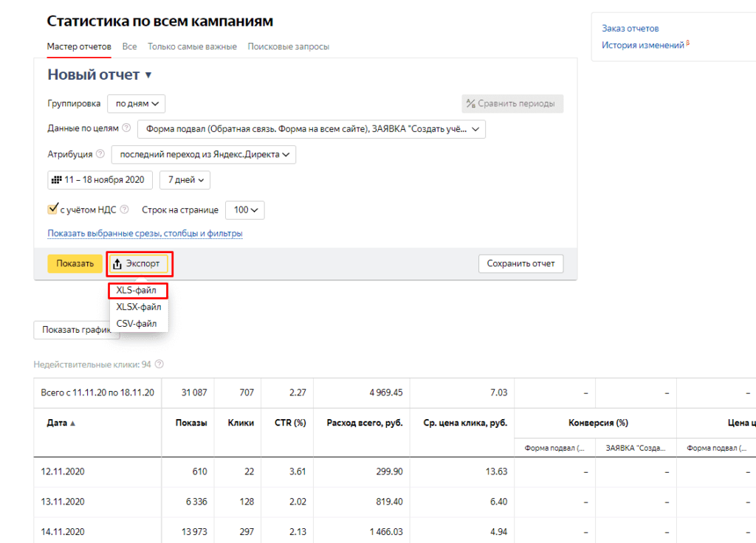Expand the Новый отчет title arrow
756x543 pixels.
point(148,75)
